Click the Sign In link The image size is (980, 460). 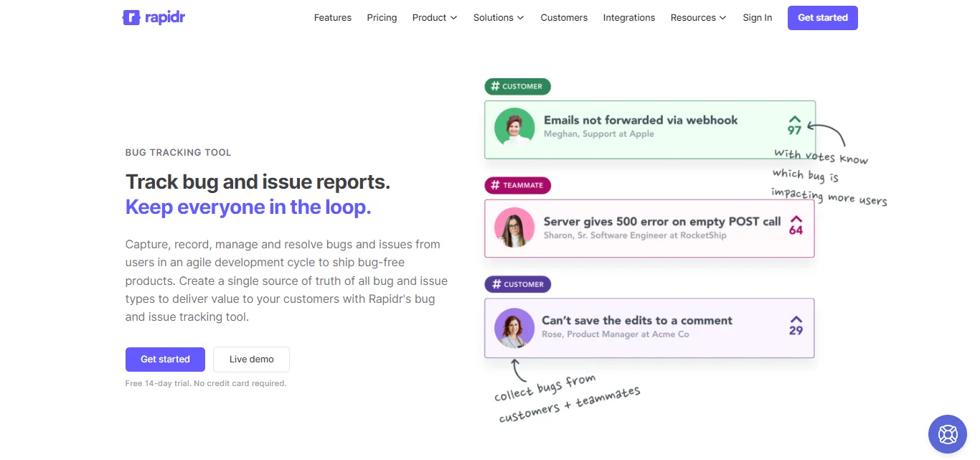click(758, 17)
